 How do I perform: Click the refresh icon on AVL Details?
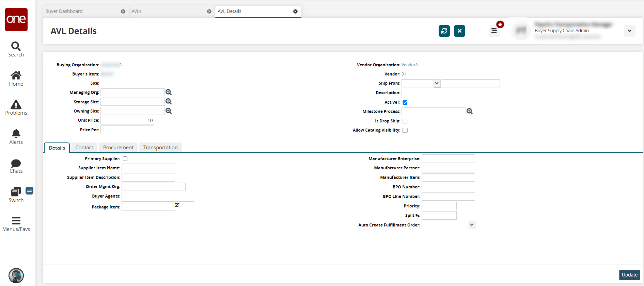[x=444, y=31]
